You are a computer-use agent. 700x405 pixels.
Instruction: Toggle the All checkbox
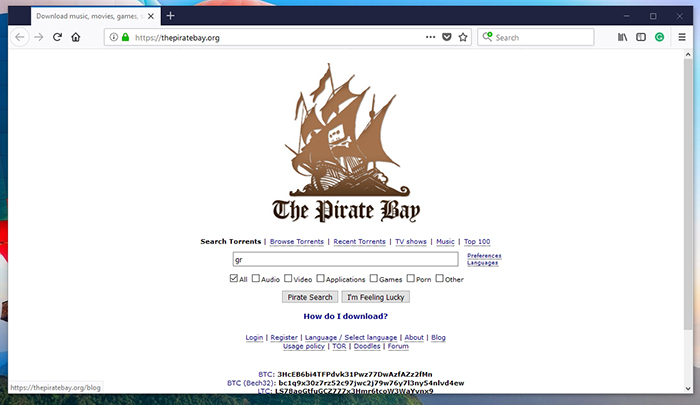coord(233,278)
